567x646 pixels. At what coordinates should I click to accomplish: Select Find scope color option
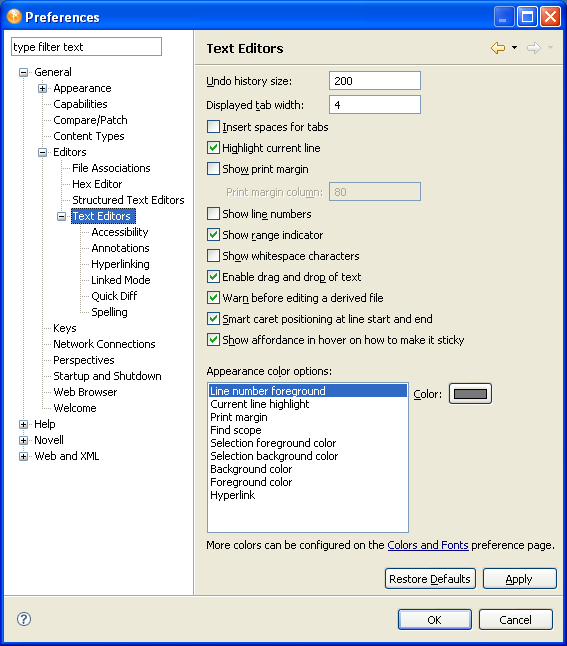point(308,430)
